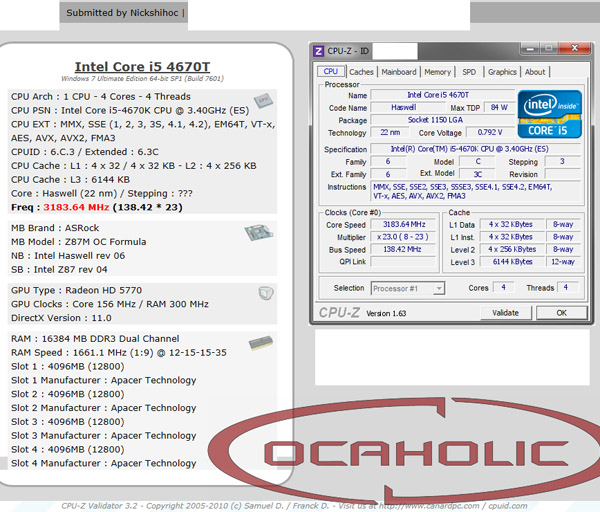Click CPUID : 6.C.3 / Extended line

click(85, 152)
